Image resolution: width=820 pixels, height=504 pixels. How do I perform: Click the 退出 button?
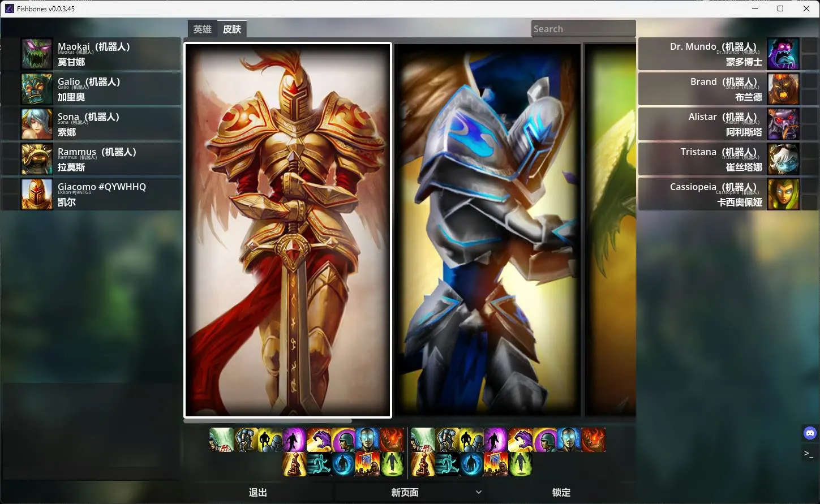pos(258,492)
